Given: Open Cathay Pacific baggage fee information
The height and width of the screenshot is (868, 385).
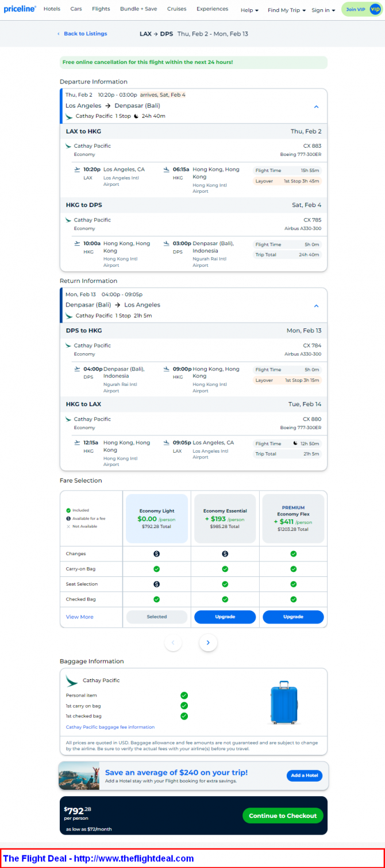Looking at the screenshot, I should point(110,727).
